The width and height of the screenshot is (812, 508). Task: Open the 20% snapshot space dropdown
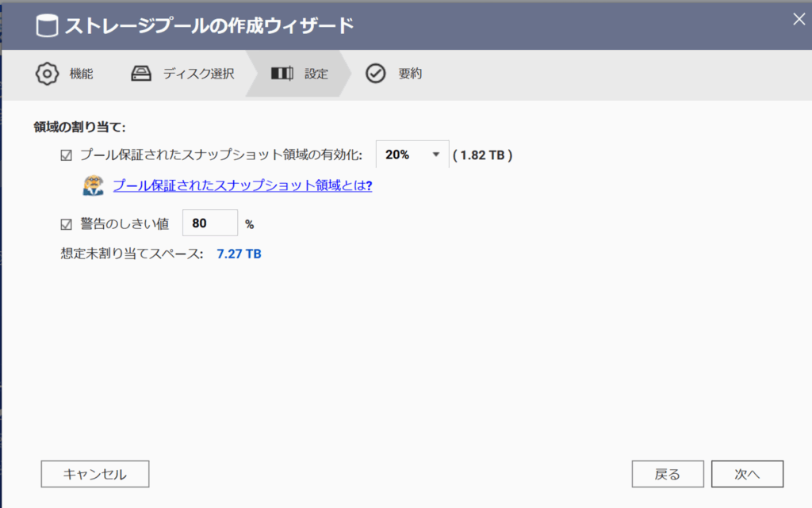(412, 155)
